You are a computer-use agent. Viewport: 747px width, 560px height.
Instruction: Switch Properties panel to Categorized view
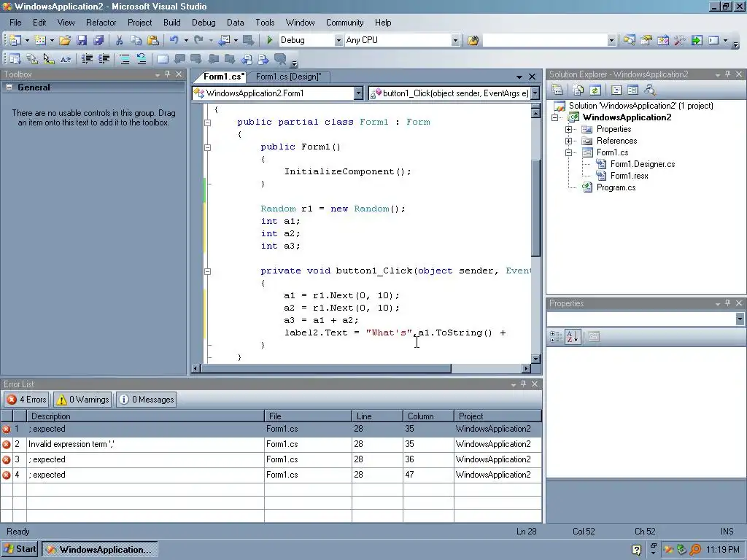555,337
